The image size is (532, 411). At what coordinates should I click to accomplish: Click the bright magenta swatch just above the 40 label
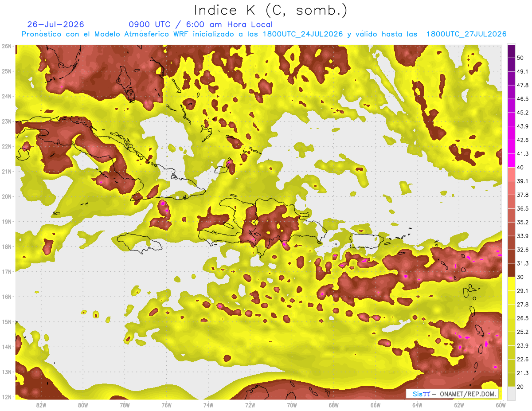(511, 160)
